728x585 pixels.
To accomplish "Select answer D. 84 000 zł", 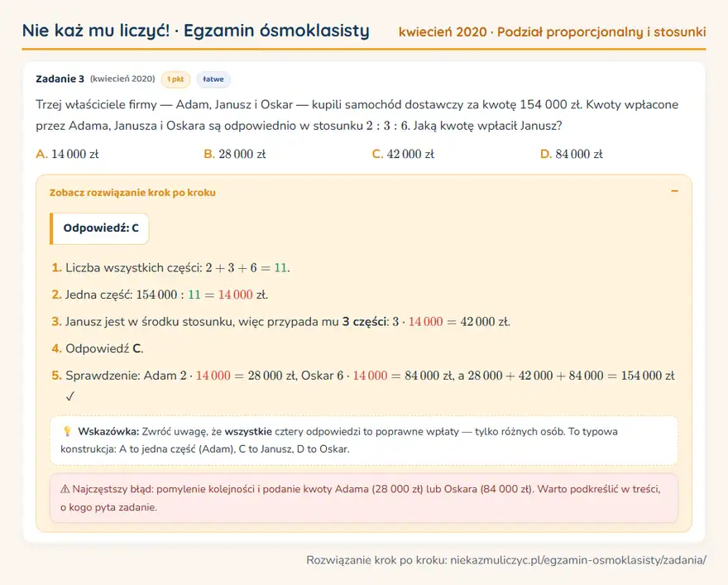I will [x=572, y=154].
